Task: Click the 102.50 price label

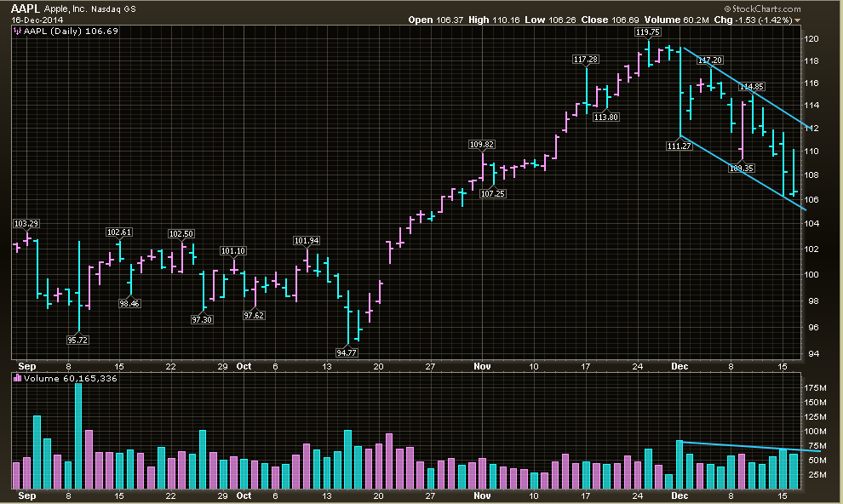Action: 181,234
